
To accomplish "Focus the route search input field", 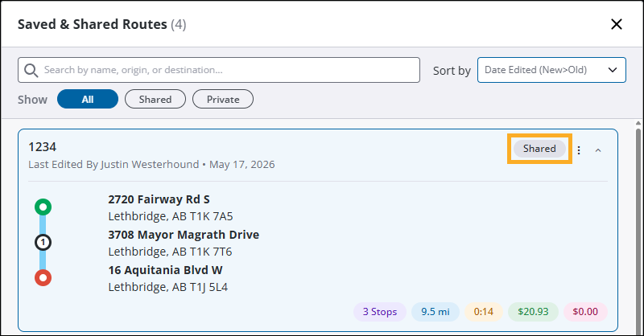I will (x=219, y=70).
